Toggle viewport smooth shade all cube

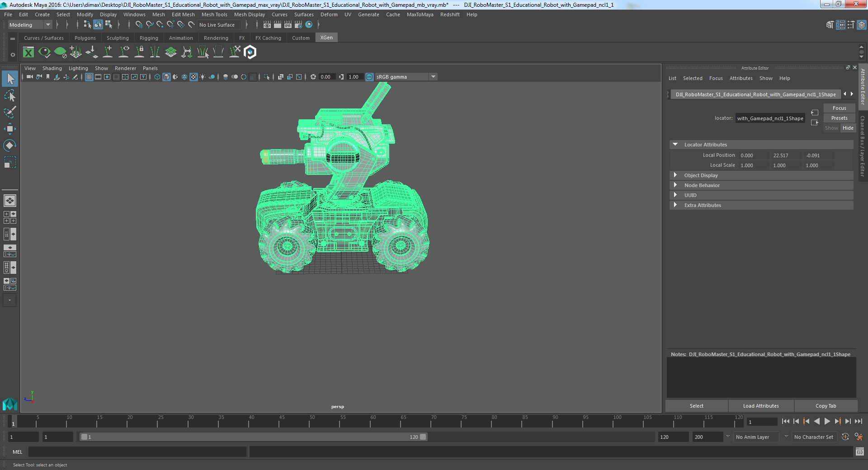tap(166, 77)
